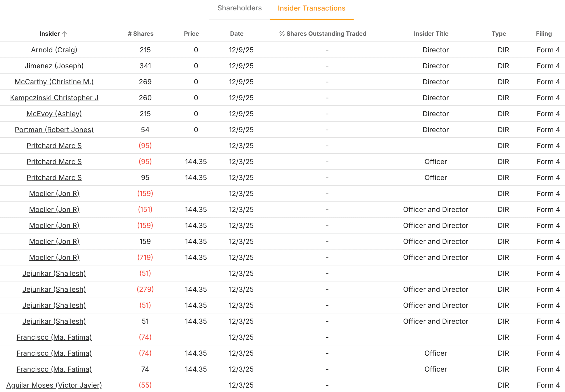Open Aguilar Moses (Victor Javier) link
This screenshot has height=392, width=565.
point(54,385)
